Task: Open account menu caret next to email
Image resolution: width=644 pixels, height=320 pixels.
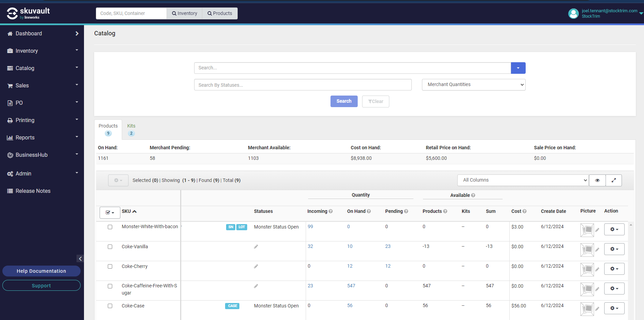Action: pyautogui.click(x=641, y=14)
